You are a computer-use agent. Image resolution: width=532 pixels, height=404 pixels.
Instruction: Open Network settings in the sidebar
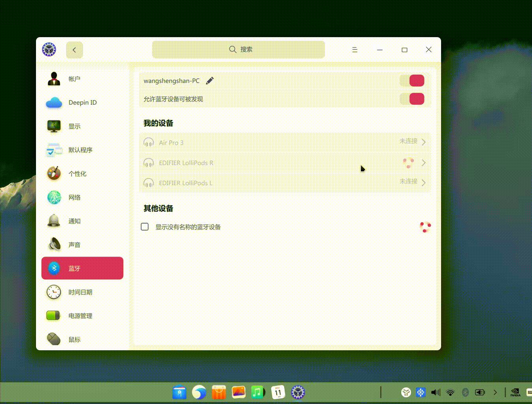74,197
